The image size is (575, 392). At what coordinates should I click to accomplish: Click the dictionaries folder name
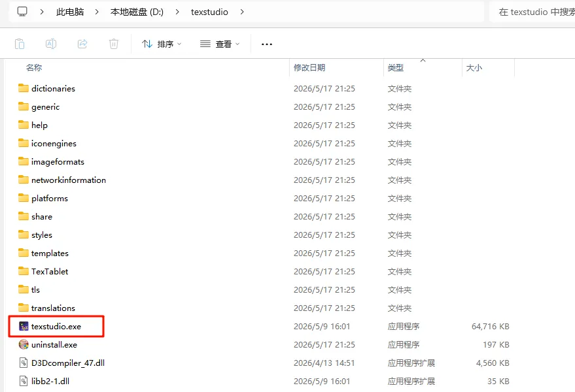(x=53, y=88)
